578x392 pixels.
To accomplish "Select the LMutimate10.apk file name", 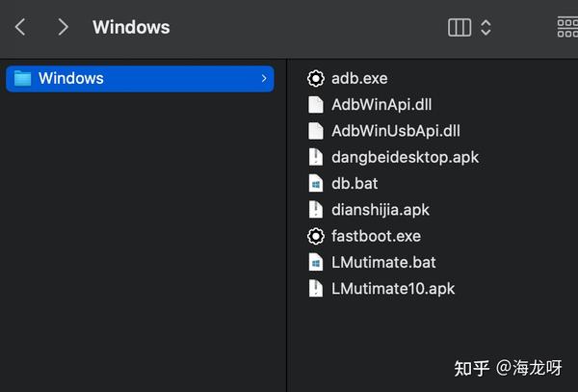I will tap(393, 288).
